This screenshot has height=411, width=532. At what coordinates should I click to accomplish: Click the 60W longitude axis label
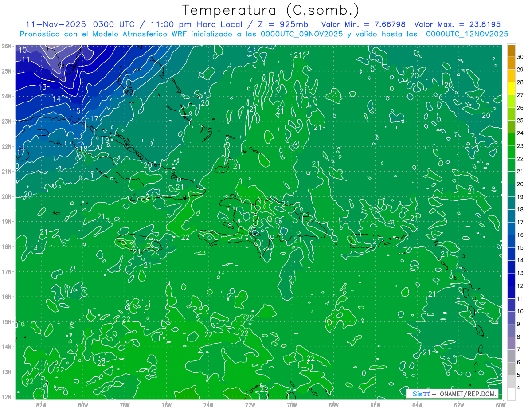(501, 405)
